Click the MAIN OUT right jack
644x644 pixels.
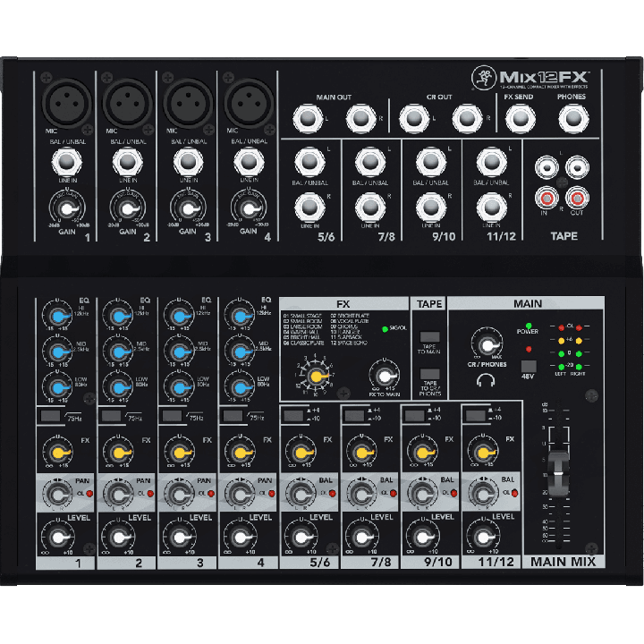tap(360, 119)
